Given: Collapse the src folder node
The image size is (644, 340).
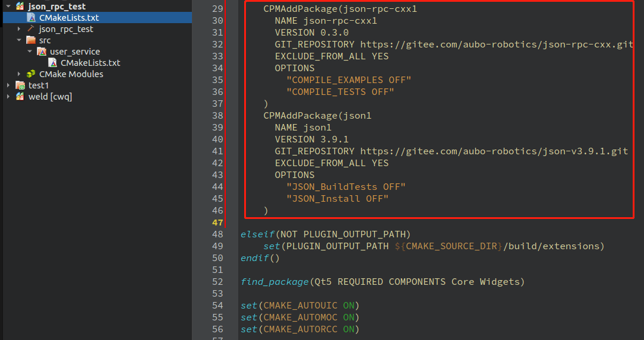Looking at the screenshot, I should coord(19,40).
